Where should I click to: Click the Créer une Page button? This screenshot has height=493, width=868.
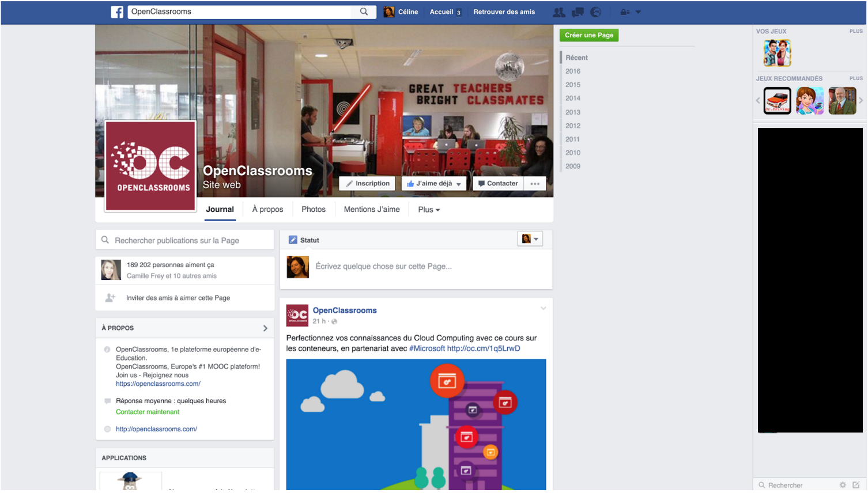coord(589,35)
